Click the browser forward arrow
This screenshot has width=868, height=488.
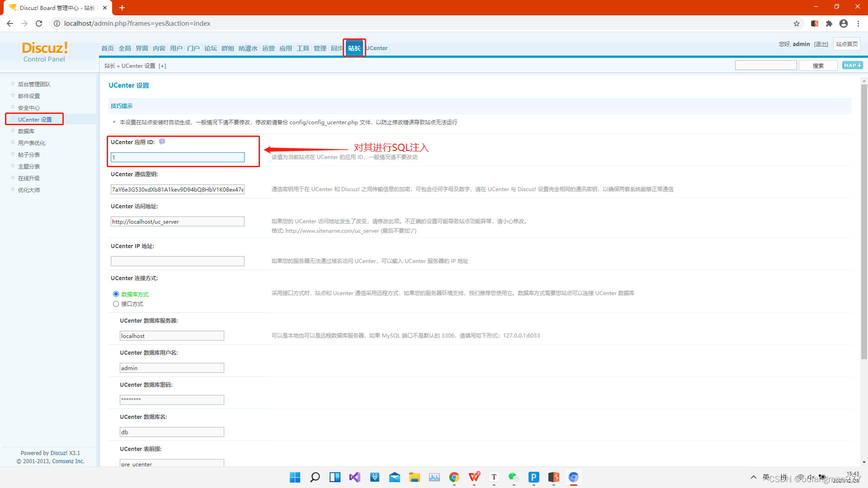24,23
